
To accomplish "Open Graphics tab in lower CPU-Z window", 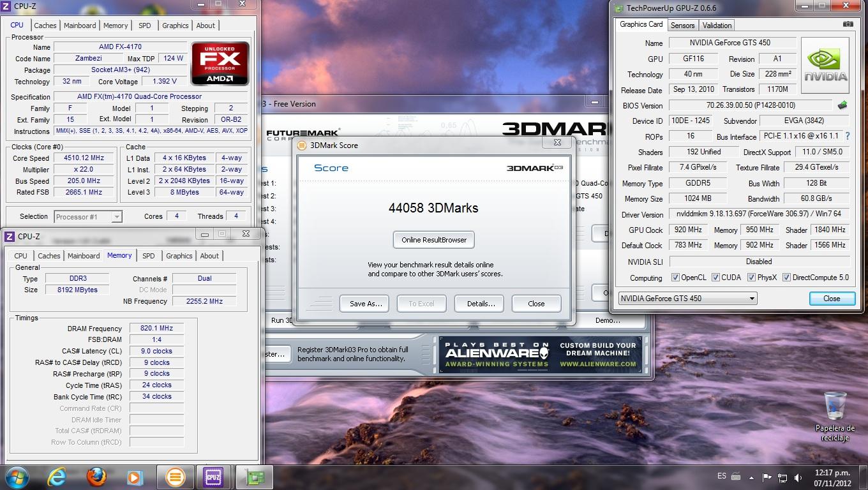I will point(179,256).
